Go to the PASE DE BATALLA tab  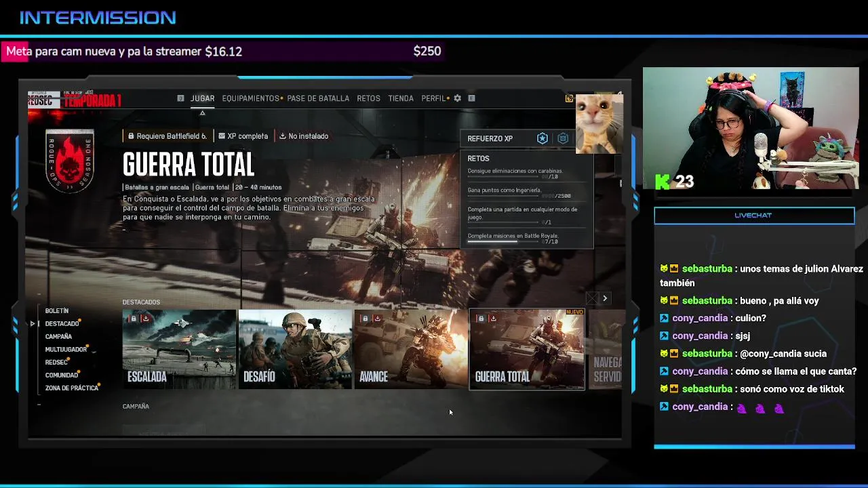coord(318,98)
